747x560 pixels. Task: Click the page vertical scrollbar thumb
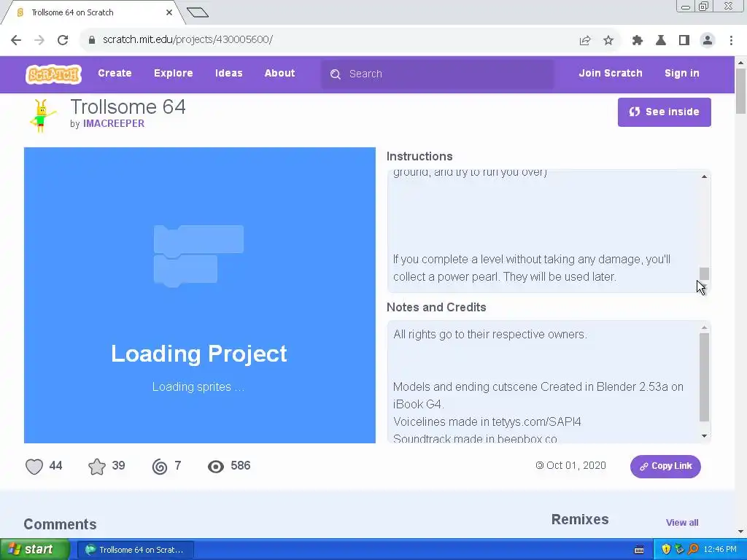tap(740, 91)
